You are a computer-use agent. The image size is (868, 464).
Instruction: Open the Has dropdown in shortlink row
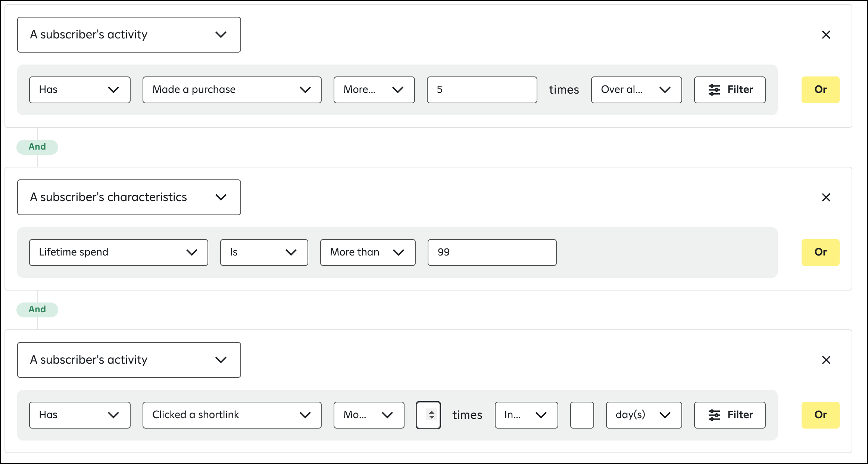click(80, 415)
